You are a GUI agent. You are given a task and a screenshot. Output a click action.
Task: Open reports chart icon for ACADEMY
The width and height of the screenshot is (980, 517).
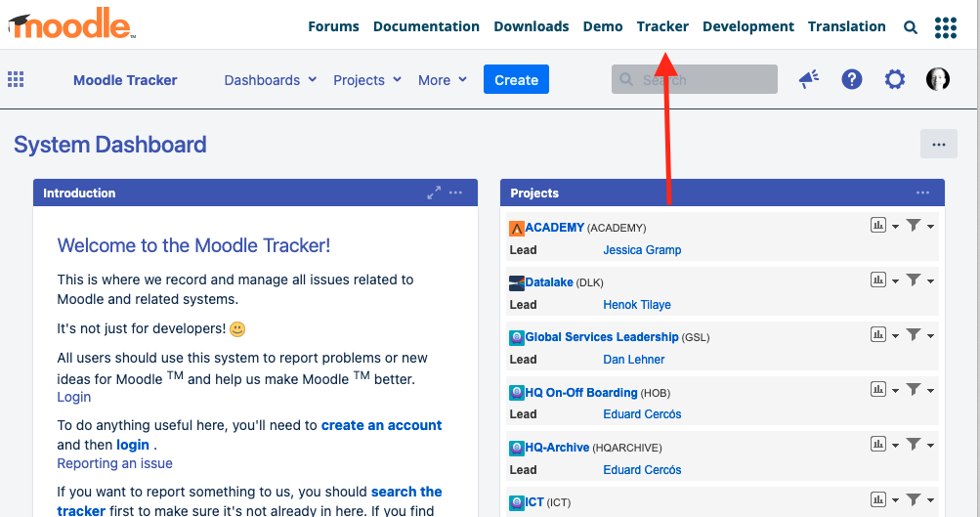878,225
